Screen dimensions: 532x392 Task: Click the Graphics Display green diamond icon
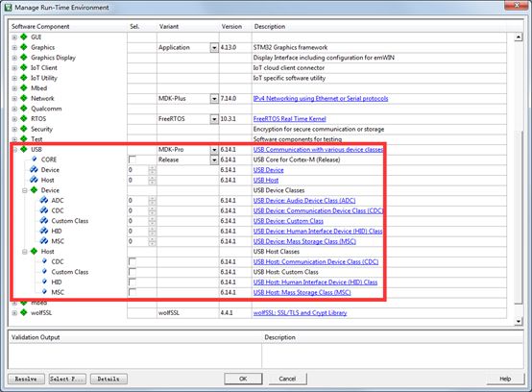click(x=23, y=57)
